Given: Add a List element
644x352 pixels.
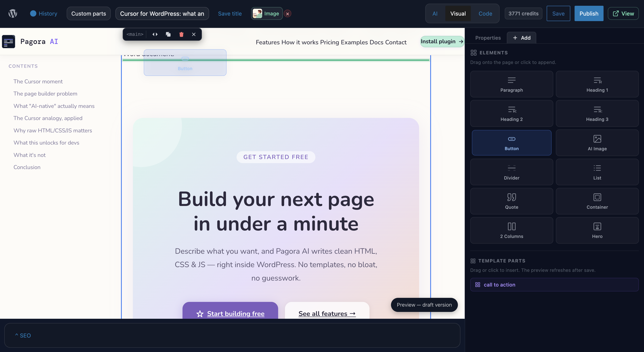Looking at the screenshot, I should pyautogui.click(x=597, y=172).
